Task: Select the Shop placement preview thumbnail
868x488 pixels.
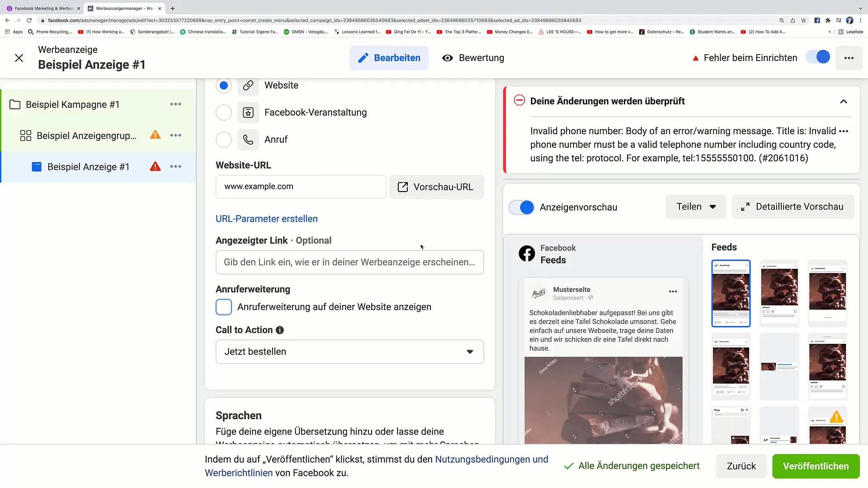Action: pos(731,425)
